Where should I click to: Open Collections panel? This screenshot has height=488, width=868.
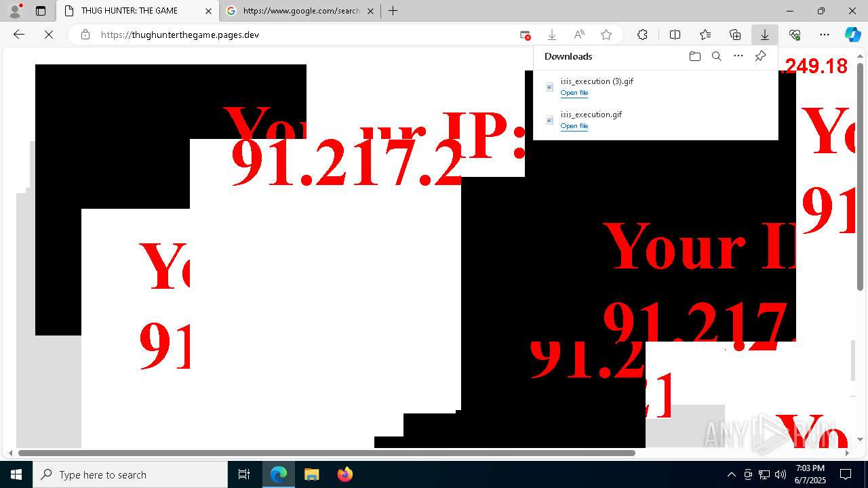pos(735,35)
